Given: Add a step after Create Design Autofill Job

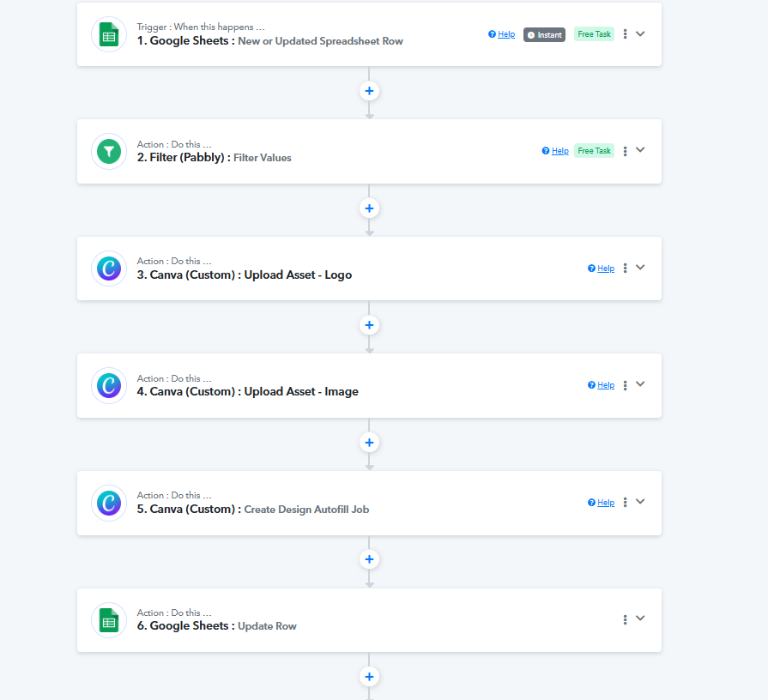Looking at the screenshot, I should (369, 559).
